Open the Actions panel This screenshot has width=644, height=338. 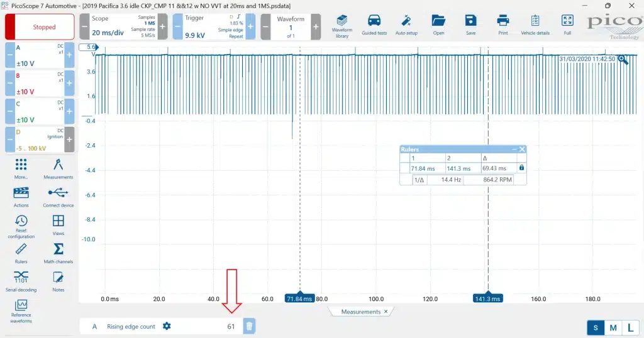pos(21,197)
